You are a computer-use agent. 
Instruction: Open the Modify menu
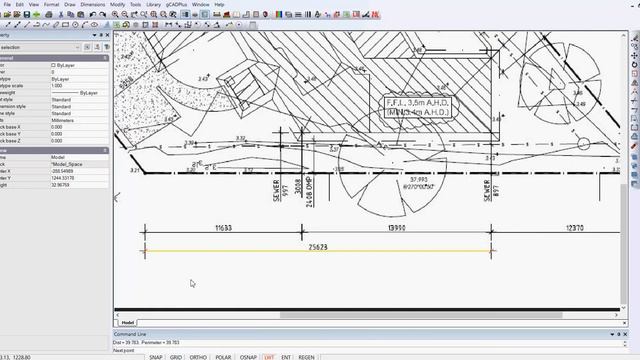118,4
